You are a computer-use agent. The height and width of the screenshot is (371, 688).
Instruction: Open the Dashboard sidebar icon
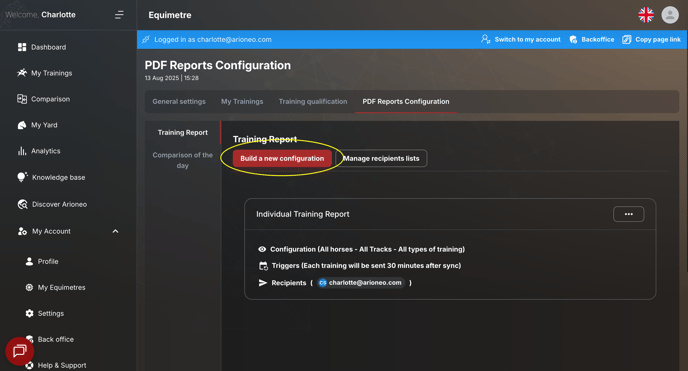[x=22, y=47]
